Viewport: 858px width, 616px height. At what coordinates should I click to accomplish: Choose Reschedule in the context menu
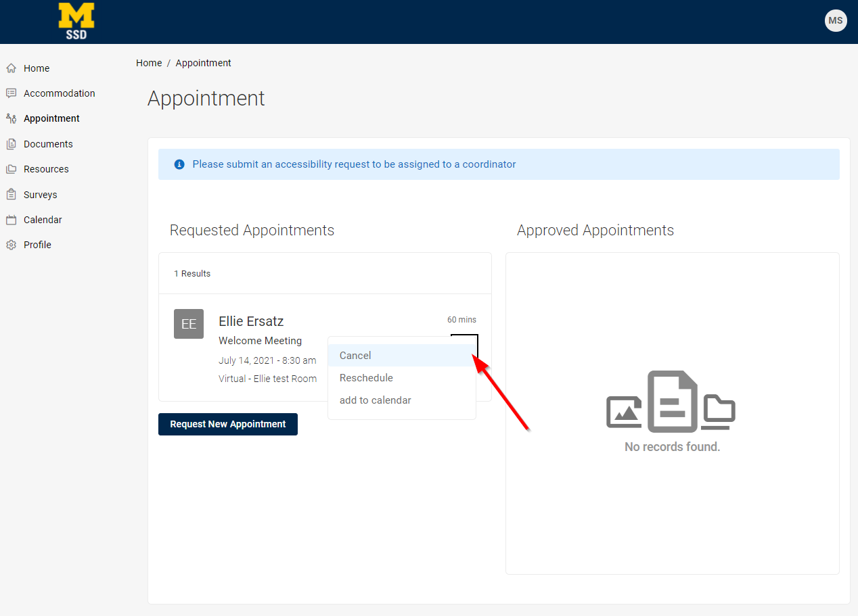(x=366, y=378)
